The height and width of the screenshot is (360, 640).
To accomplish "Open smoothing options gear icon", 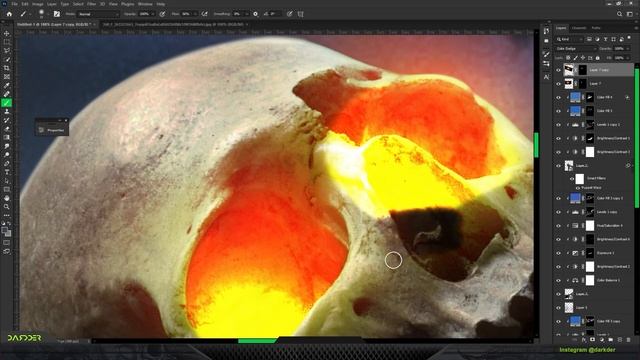I will point(256,14).
